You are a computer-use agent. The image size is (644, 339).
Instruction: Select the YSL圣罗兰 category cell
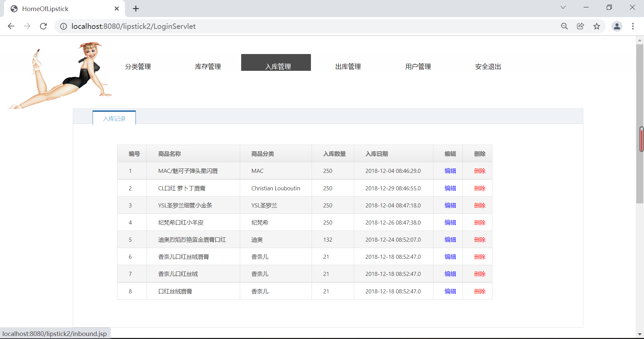pyautogui.click(x=276, y=205)
